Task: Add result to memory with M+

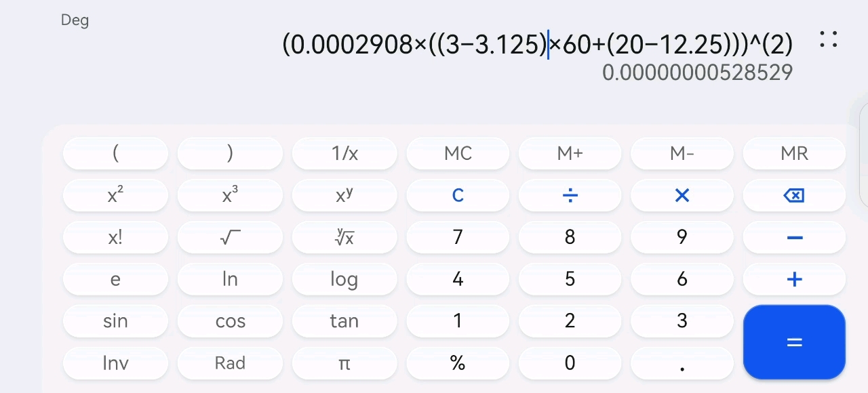Action: point(570,154)
